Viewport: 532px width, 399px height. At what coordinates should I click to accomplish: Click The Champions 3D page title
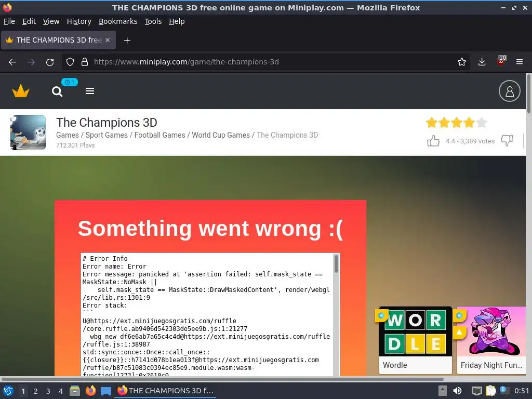pos(107,123)
